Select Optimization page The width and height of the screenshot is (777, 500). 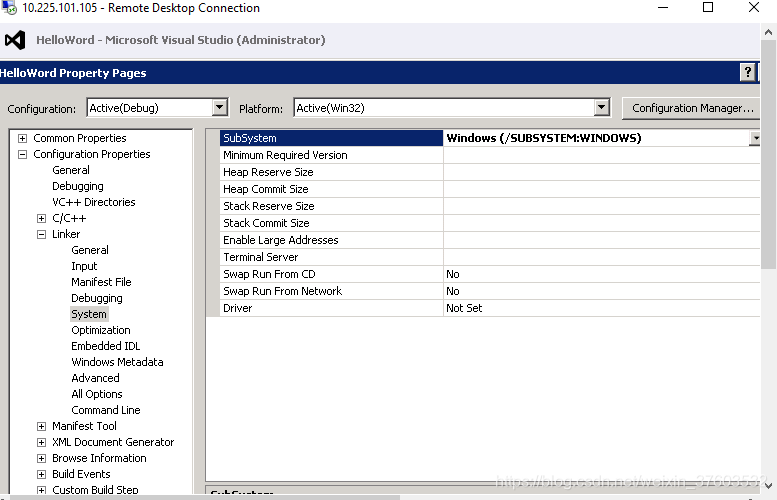click(101, 330)
